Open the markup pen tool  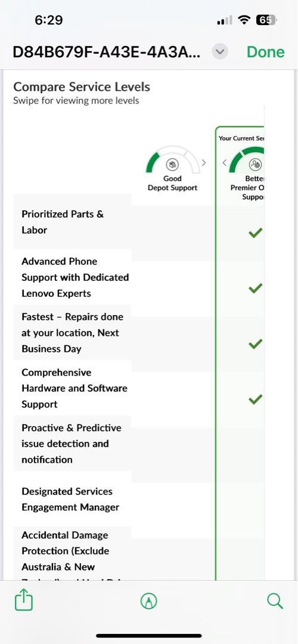149,601
